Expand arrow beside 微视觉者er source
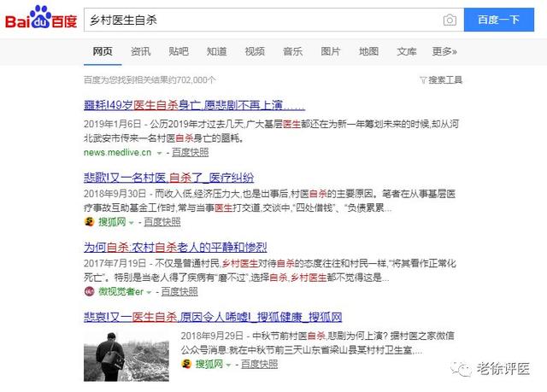547x392 pixels. pos(149,292)
